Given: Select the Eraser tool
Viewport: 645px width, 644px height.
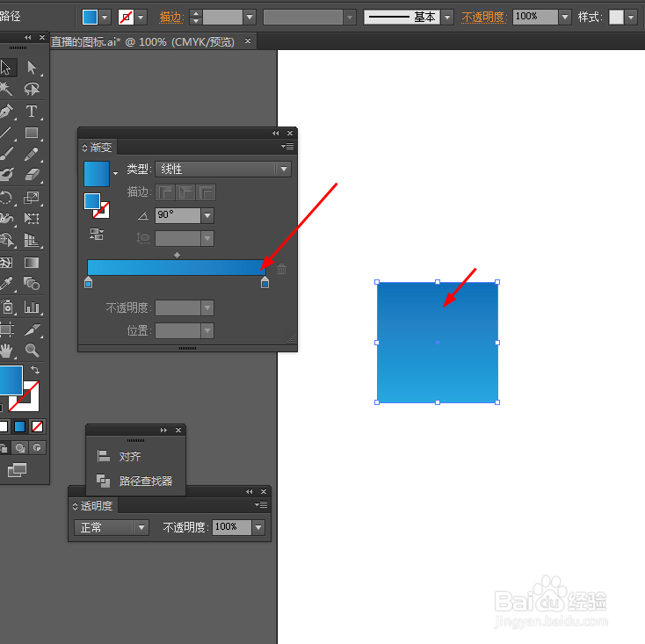Looking at the screenshot, I should 32,175.
